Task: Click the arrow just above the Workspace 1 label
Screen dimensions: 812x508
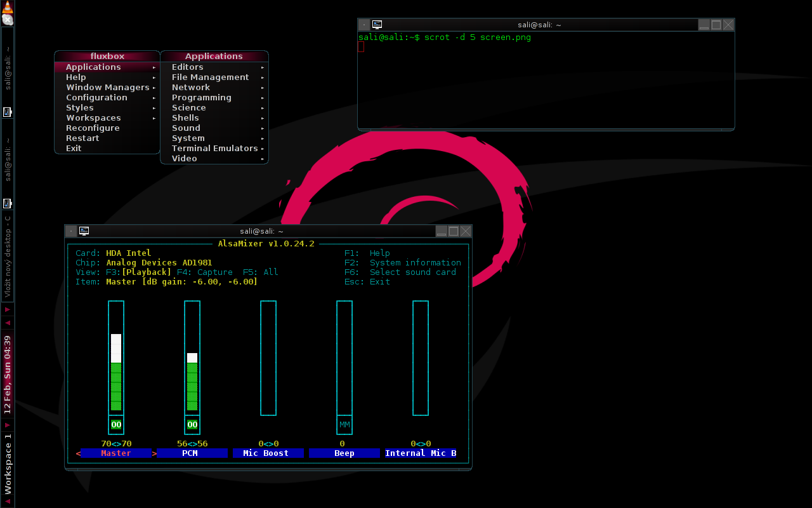Action: (8, 424)
